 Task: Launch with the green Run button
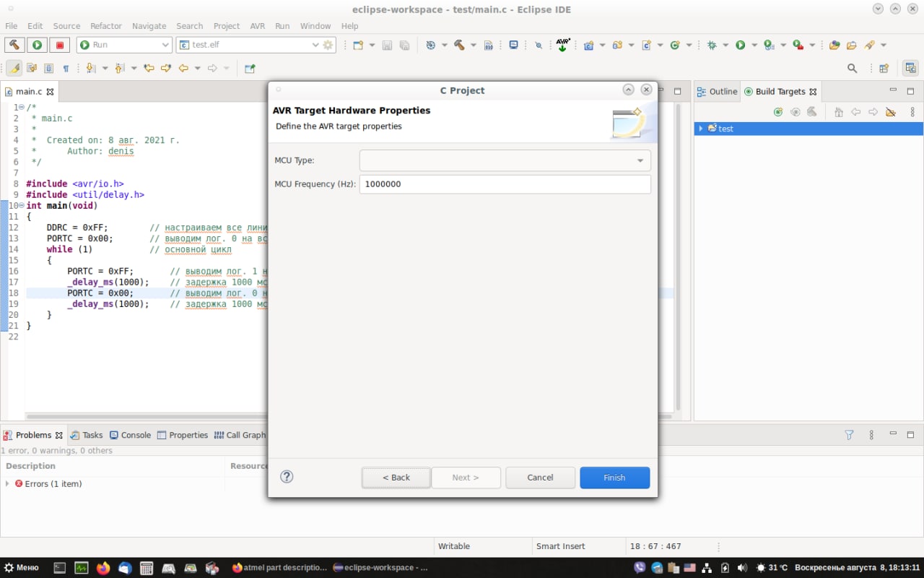click(x=37, y=45)
